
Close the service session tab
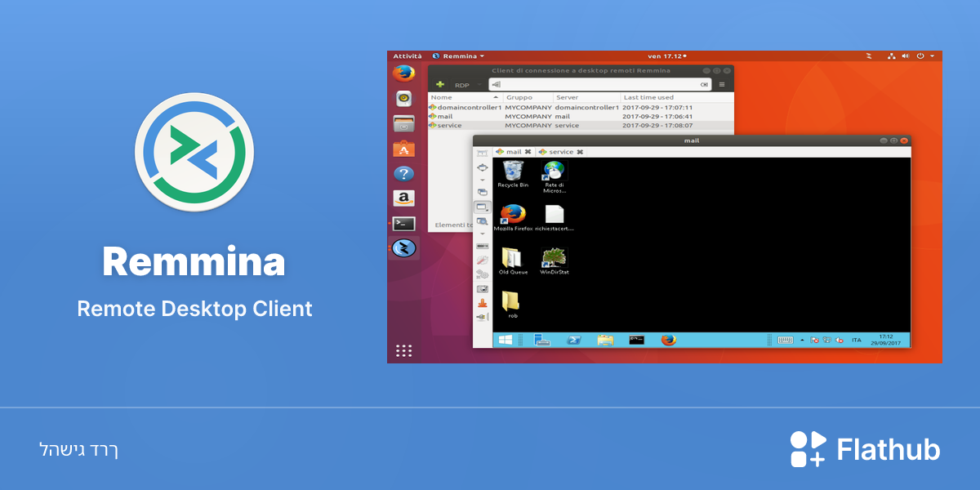point(580,152)
